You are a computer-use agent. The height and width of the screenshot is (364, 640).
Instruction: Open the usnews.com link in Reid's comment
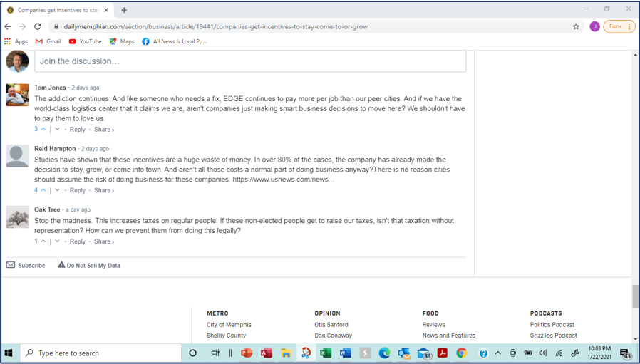tap(283, 179)
